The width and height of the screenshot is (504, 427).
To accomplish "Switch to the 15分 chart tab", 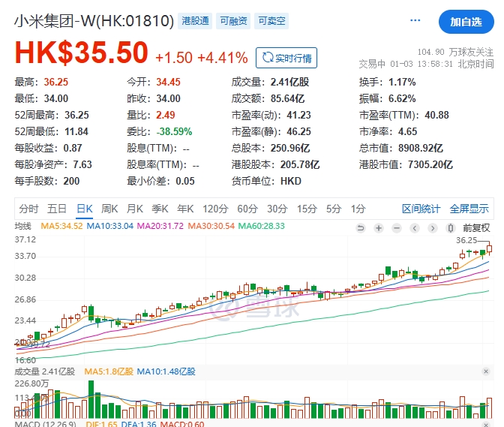I will pyautogui.click(x=307, y=209).
